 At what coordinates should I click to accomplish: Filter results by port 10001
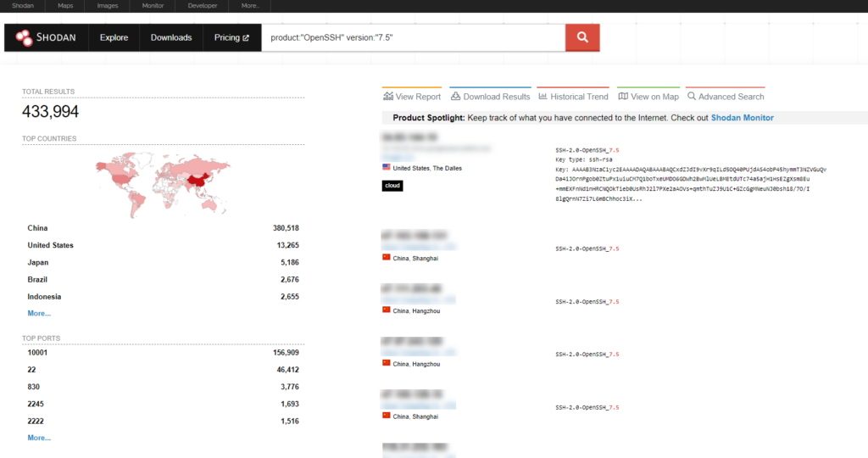tap(37, 352)
